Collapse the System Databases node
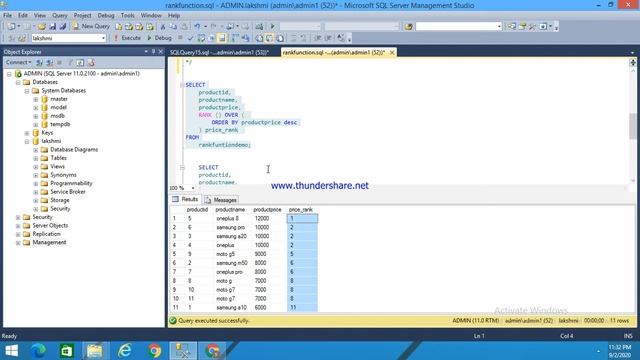 coord(27,91)
